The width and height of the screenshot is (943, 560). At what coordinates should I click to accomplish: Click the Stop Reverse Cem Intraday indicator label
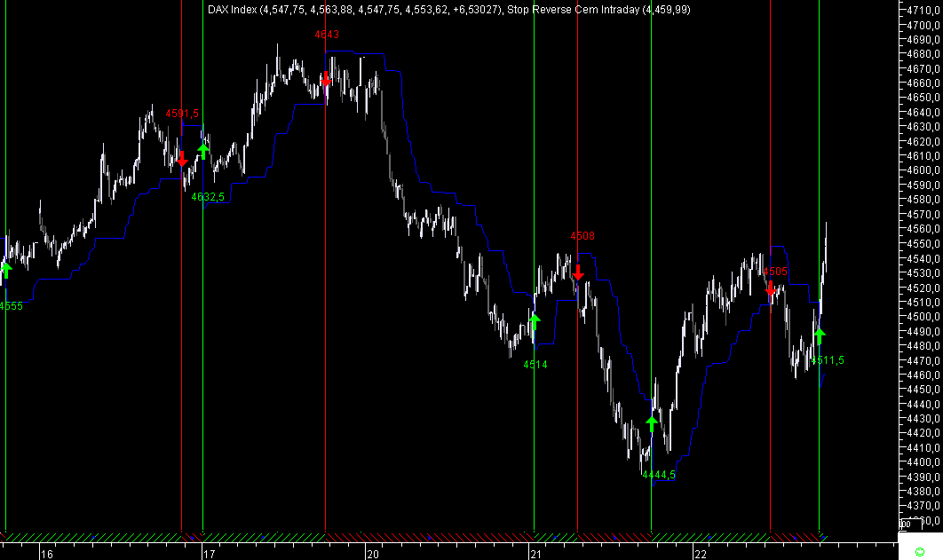coord(599,10)
